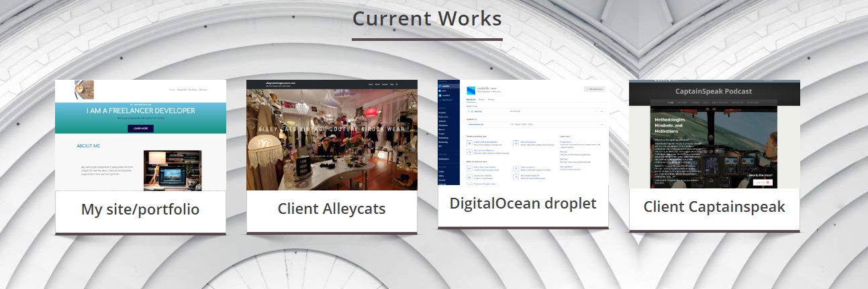Open the CaptainSpeak Podcast screenshot thumbnail

tap(714, 134)
